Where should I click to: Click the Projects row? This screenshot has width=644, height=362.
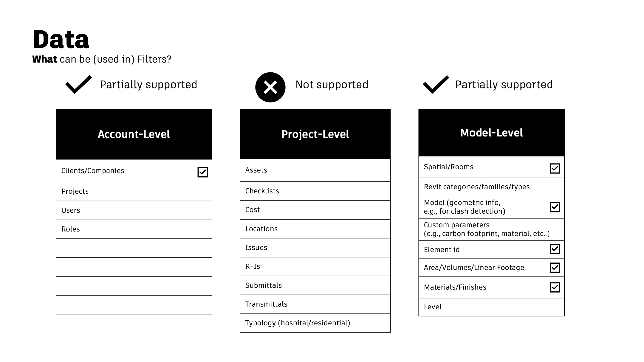pyautogui.click(x=134, y=192)
